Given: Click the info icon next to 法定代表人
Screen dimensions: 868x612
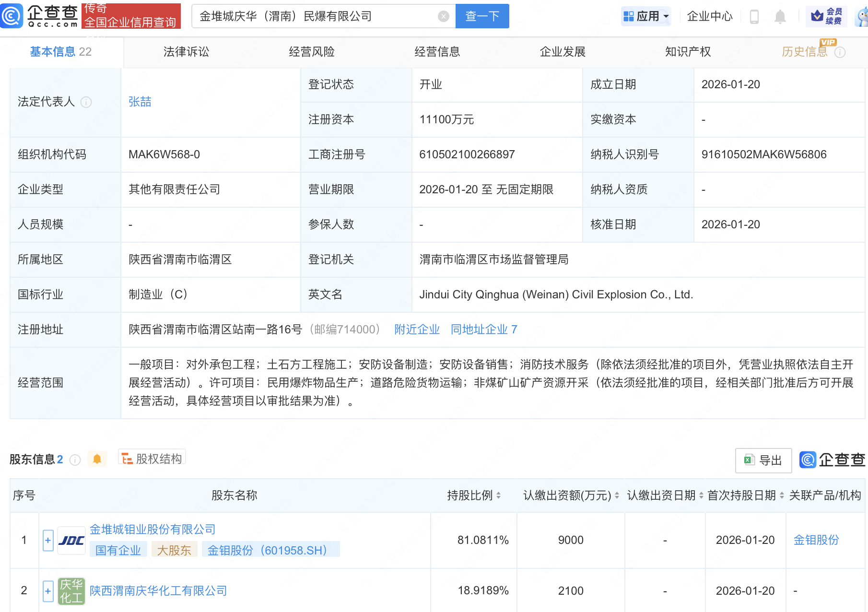Looking at the screenshot, I should [x=86, y=102].
